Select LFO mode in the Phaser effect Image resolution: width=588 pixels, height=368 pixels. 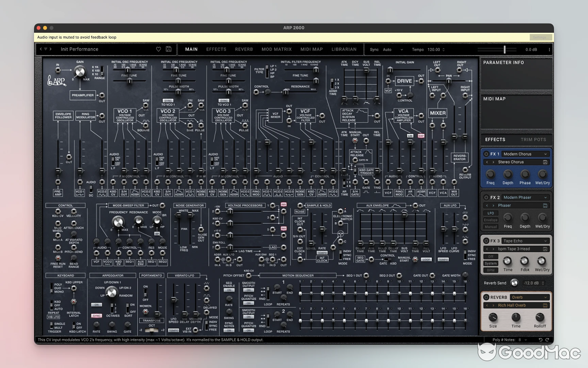point(491,213)
